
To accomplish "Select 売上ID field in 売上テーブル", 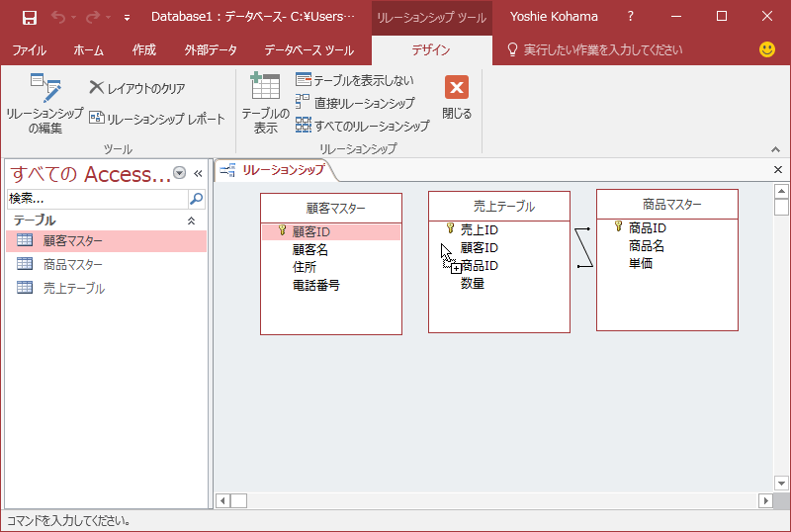I will [480, 230].
